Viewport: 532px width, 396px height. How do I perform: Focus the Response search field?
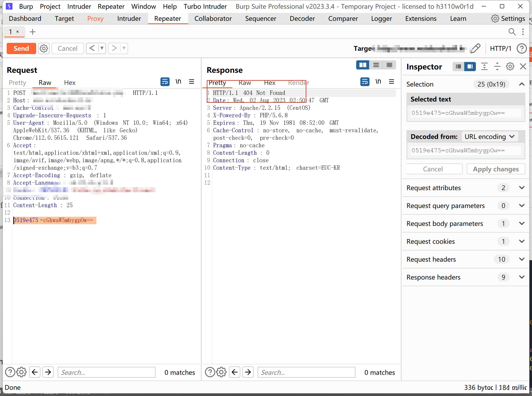click(x=306, y=372)
